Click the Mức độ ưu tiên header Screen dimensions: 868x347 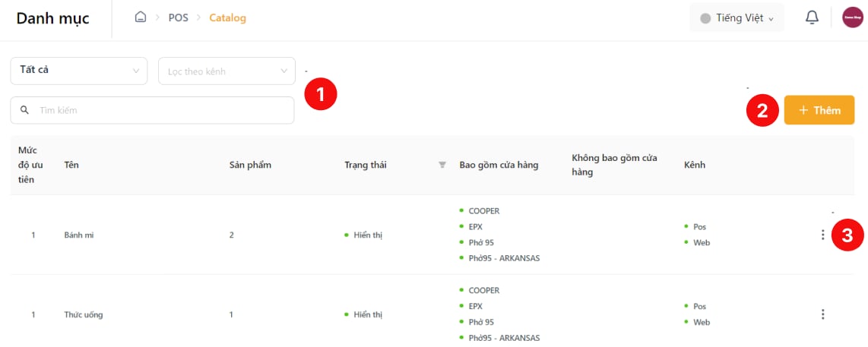[x=30, y=165]
